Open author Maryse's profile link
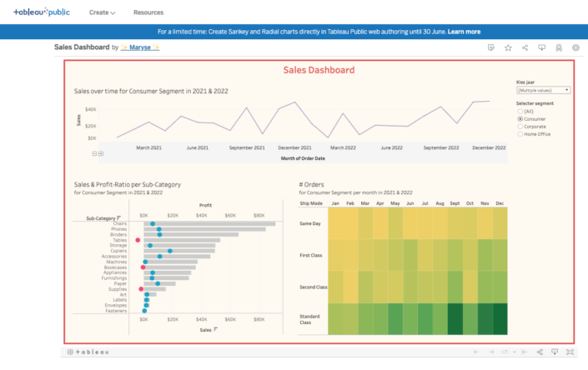 (x=140, y=47)
